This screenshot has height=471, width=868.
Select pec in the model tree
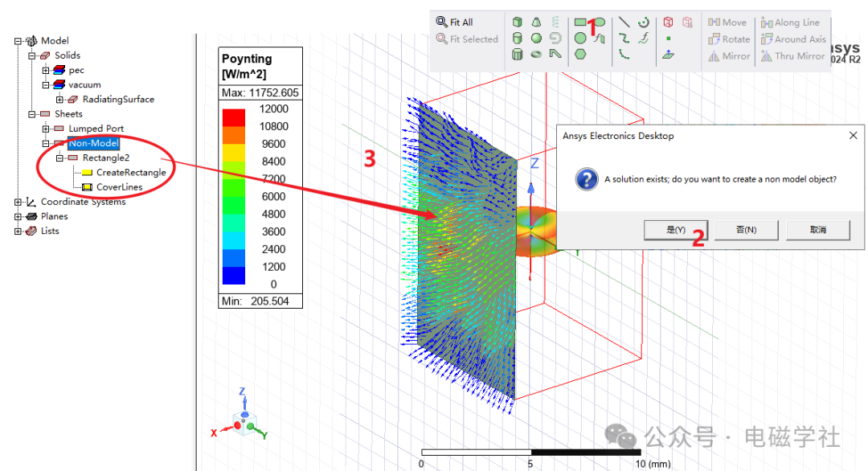tap(76, 70)
